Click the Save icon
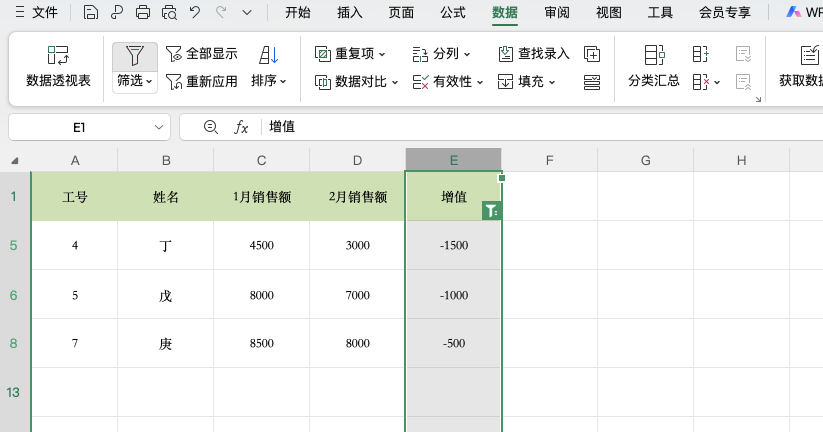 point(91,12)
